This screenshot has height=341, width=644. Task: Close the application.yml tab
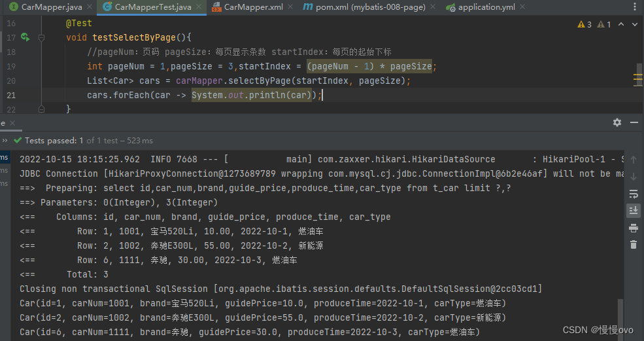522,7
